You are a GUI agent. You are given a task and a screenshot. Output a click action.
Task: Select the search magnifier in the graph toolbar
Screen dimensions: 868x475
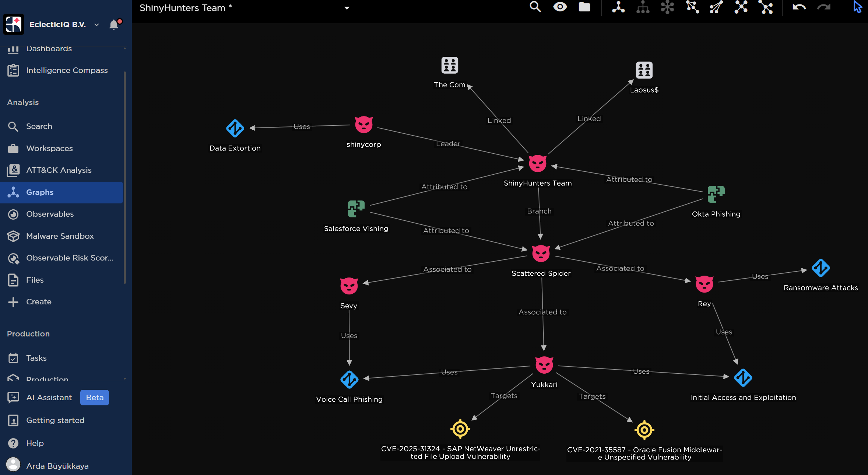click(x=535, y=7)
